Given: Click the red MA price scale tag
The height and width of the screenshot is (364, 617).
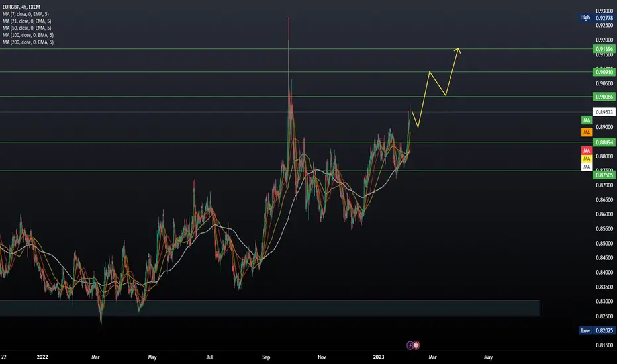Looking at the screenshot, I should click(x=587, y=151).
